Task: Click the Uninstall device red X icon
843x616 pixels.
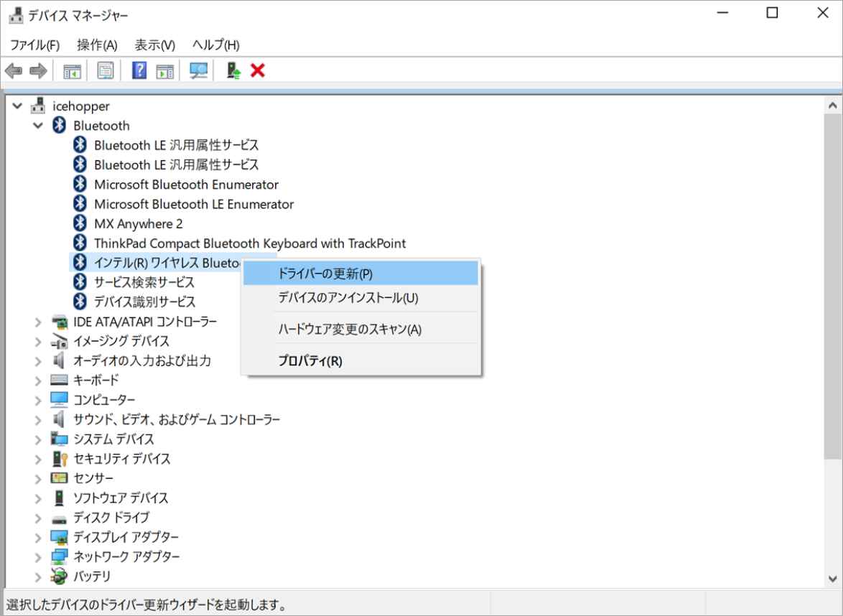Action: pyautogui.click(x=256, y=70)
